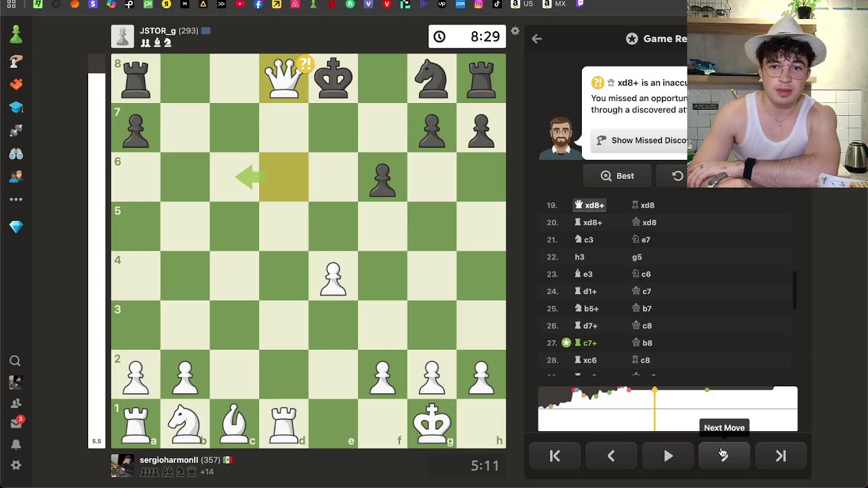Go back using the left arrow
The width and height of the screenshot is (868, 488).
(536, 39)
